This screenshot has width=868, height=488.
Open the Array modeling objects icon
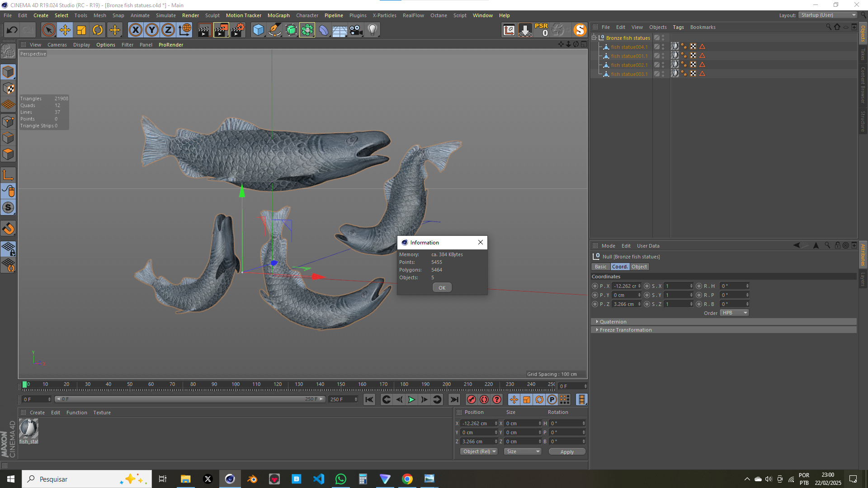click(307, 30)
